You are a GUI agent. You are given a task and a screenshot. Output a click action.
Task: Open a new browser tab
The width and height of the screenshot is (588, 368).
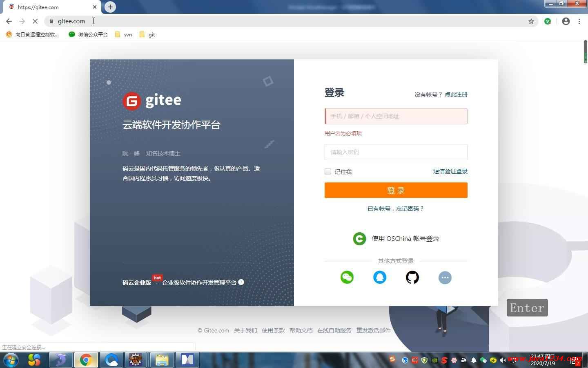click(110, 7)
